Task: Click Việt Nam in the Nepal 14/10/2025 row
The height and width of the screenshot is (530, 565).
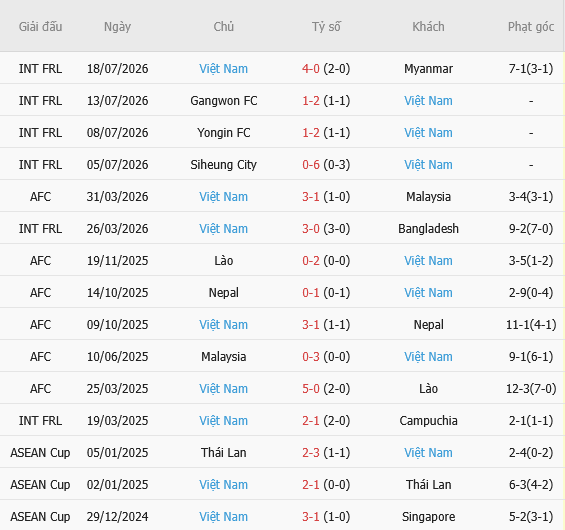Action: pyautogui.click(x=428, y=293)
